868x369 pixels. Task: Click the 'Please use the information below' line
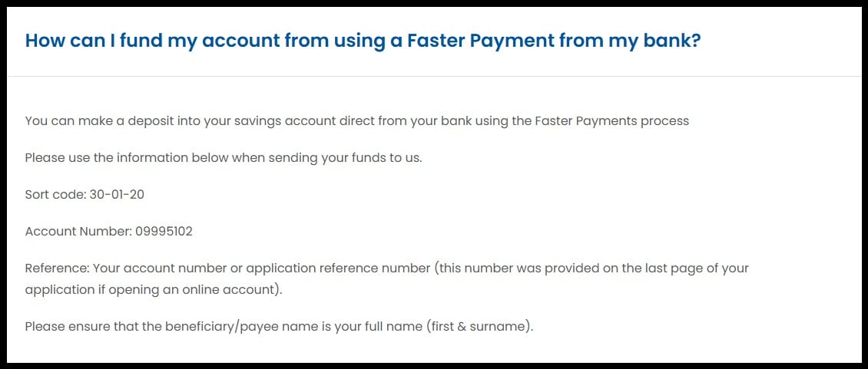(x=223, y=158)
